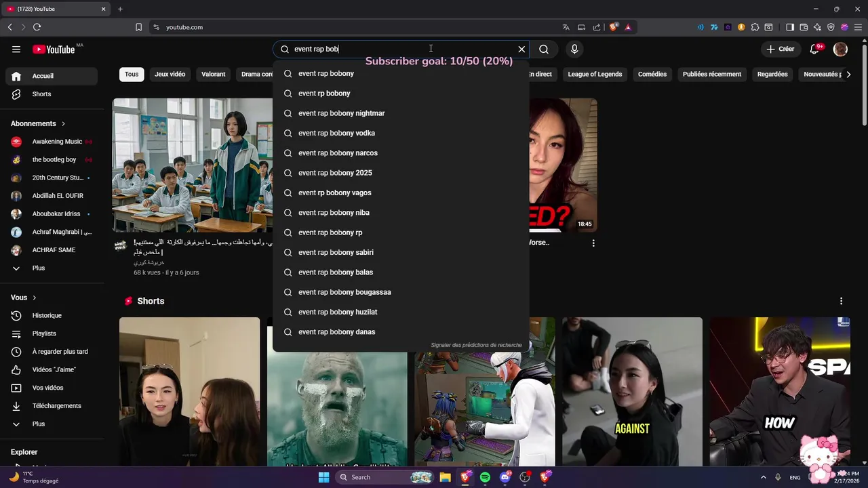This screenshot has width=868, height=488.
Task: Choose suggestion "event rap bobony narcos"
Action: point(401,152)
